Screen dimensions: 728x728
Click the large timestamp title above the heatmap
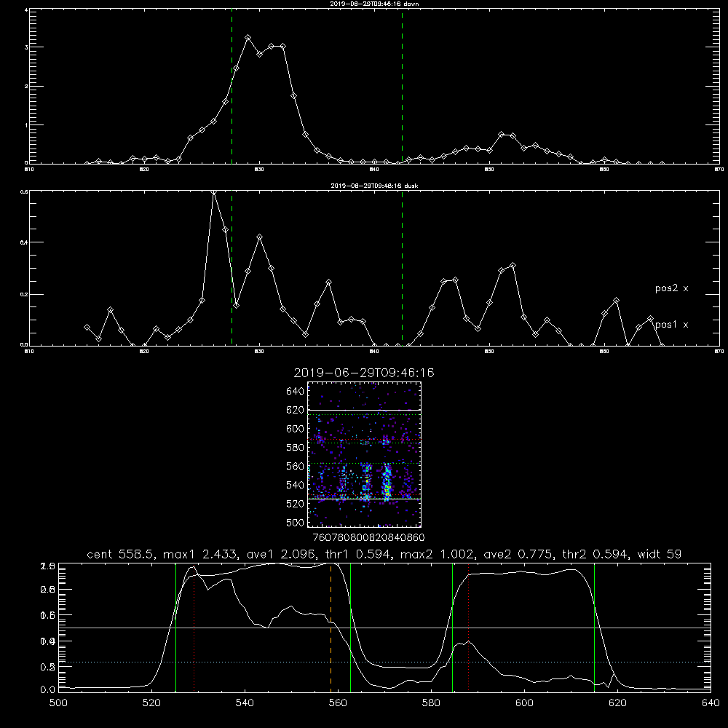tap(364, 373)
